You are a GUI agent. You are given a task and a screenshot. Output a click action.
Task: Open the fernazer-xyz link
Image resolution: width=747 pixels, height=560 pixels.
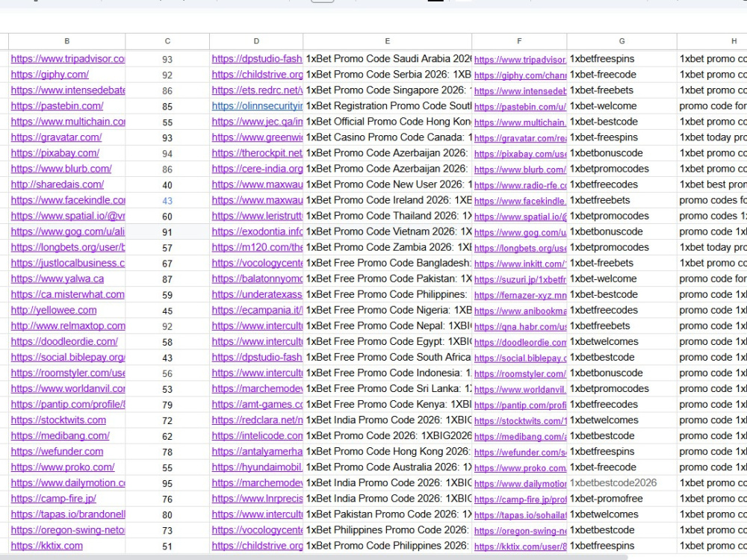520,295
